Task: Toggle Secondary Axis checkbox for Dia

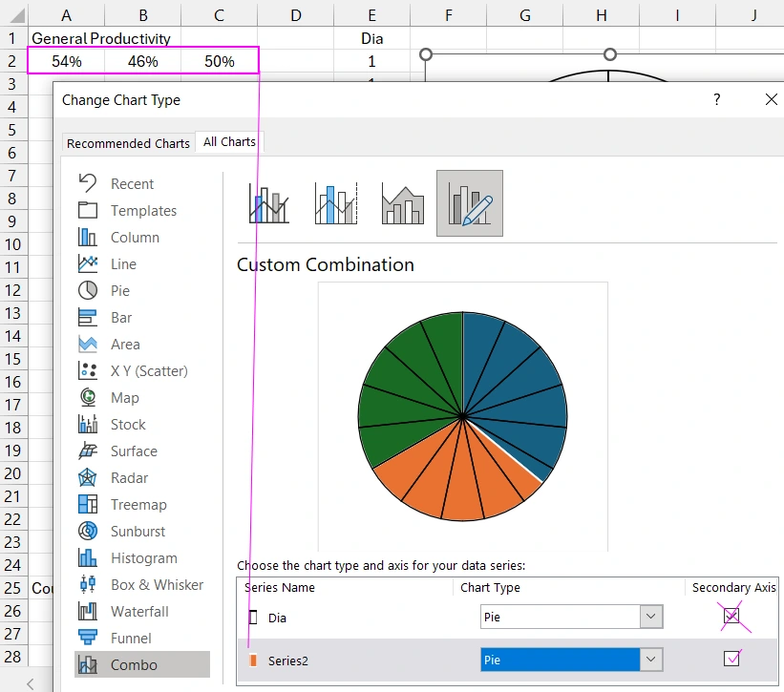Action: tap(731, 617)
